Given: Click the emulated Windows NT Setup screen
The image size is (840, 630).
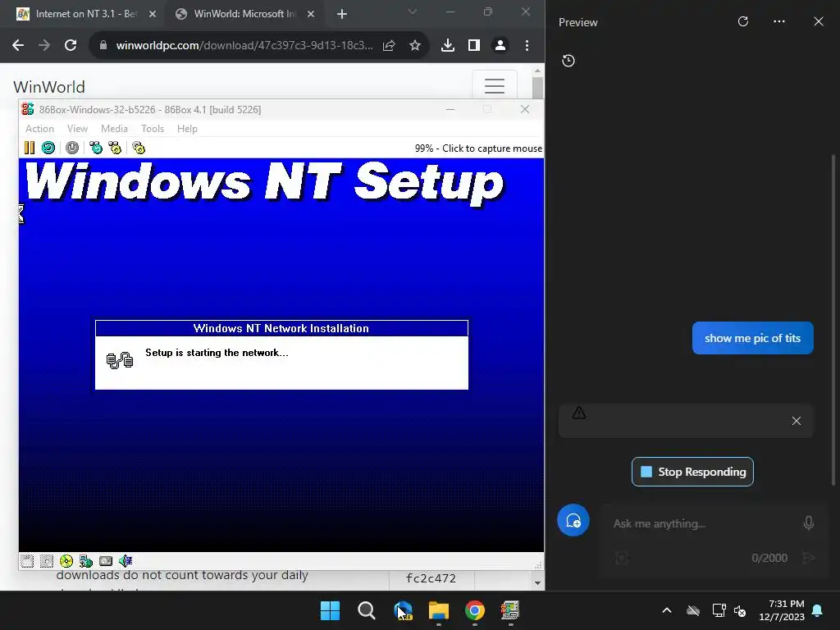Looking at the screenshot, I should pyautogui.click(x=281, y=354).
